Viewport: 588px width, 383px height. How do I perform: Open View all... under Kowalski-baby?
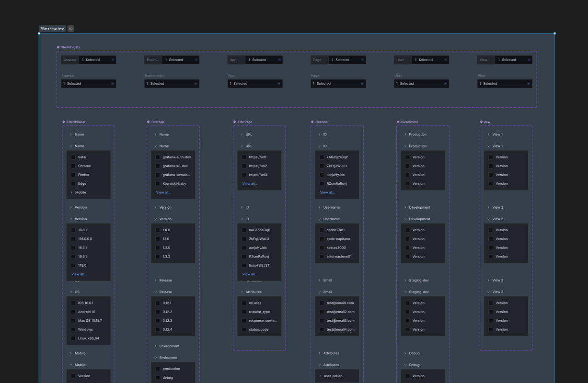pyautogui.click(x=163, y=192)
